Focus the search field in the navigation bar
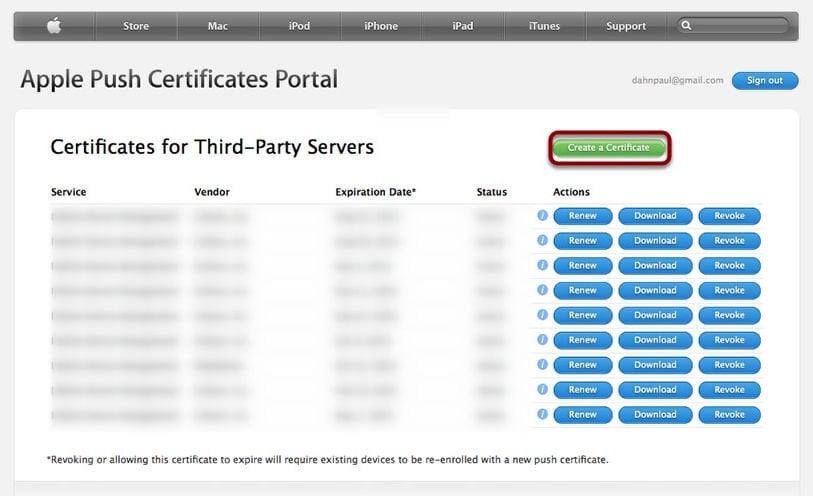The height and width of the screenshot is (496, 813). click(733, 25)
